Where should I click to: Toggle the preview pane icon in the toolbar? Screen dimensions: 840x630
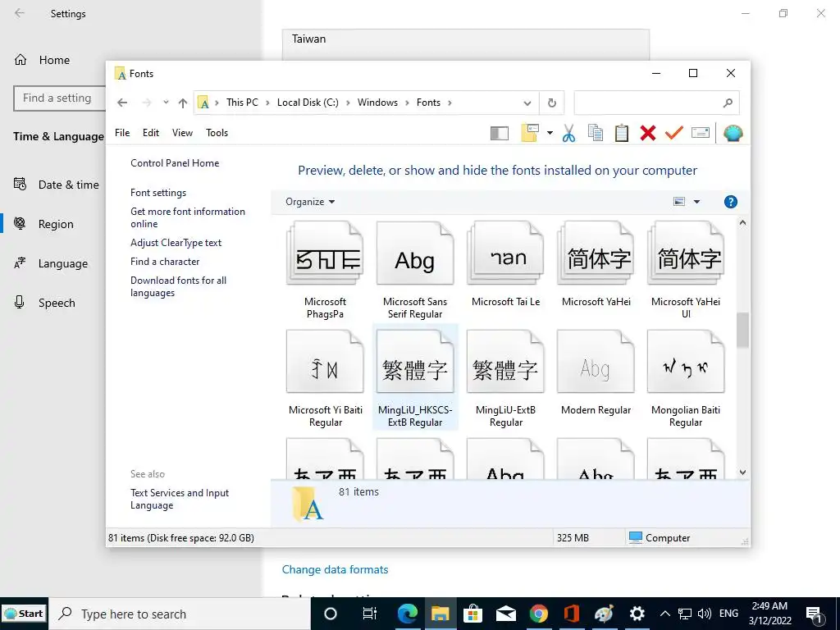click(x=500, y=133)
